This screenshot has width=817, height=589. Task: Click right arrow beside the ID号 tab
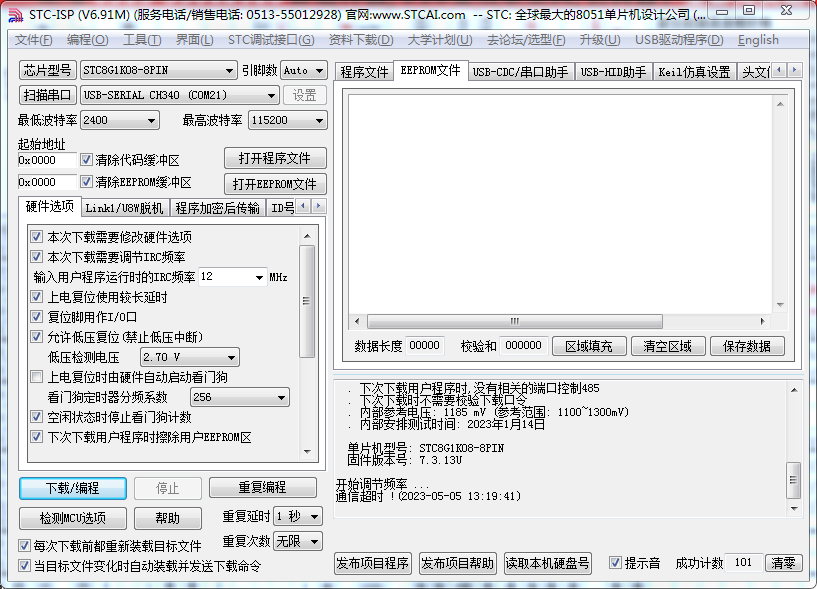coord(318,206)
